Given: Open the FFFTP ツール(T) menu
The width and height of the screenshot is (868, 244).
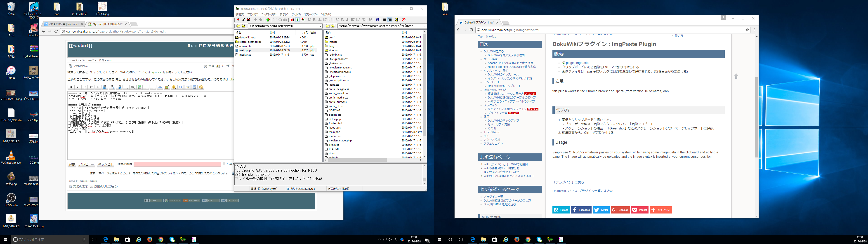Looking at the screenshot, I should (296, 14).
